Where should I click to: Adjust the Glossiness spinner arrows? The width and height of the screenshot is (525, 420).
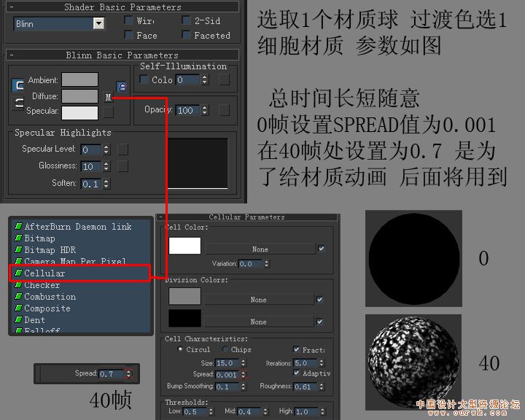[x=106, y=166]
